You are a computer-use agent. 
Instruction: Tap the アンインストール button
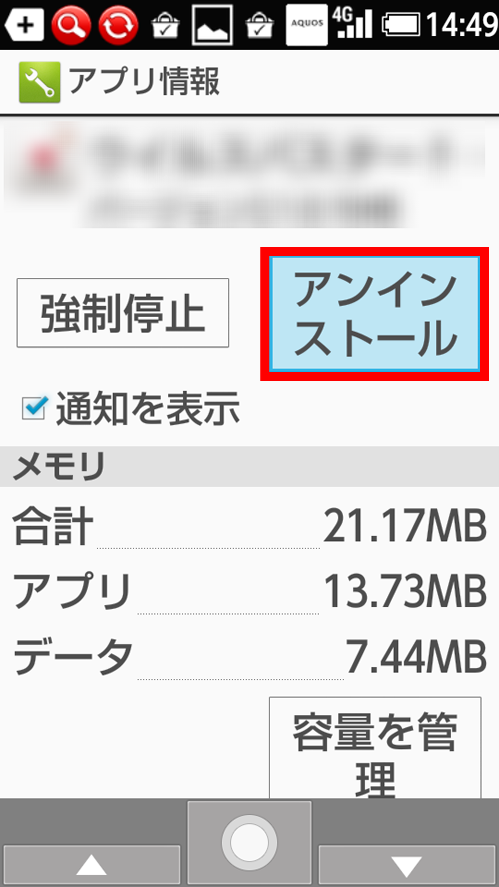375,314
